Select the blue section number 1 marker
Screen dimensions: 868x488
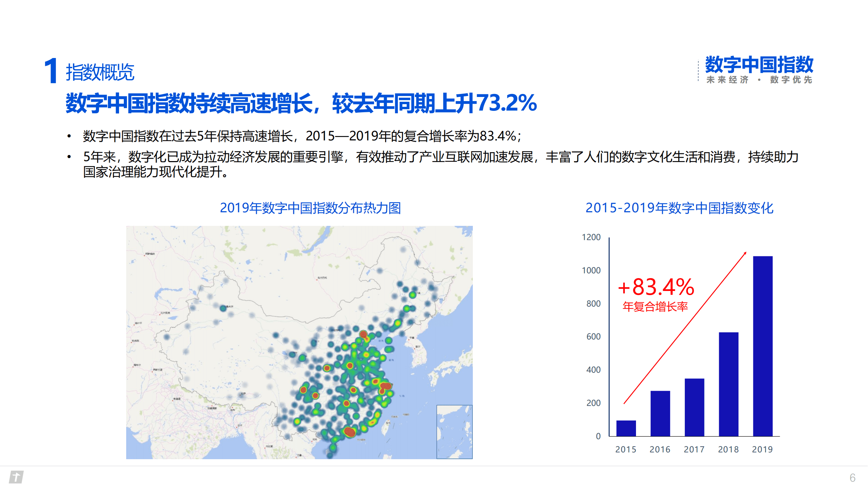tap(51, 70)
